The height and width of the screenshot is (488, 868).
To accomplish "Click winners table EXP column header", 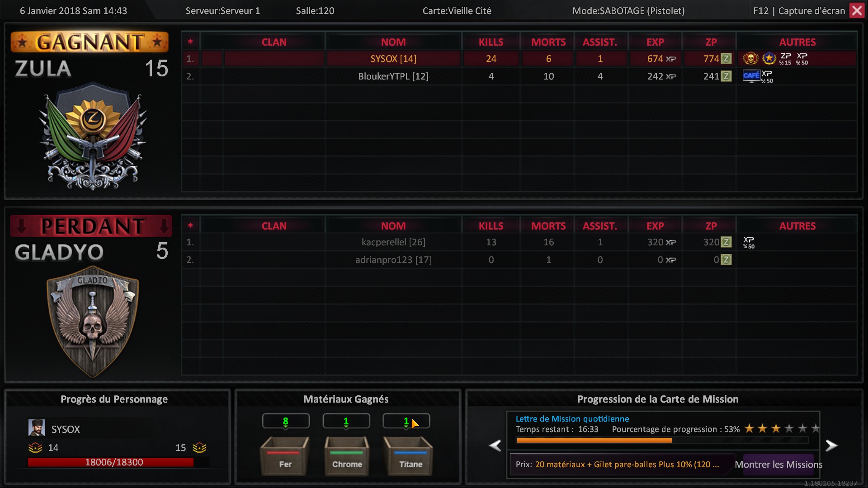I will coord(655,42).
